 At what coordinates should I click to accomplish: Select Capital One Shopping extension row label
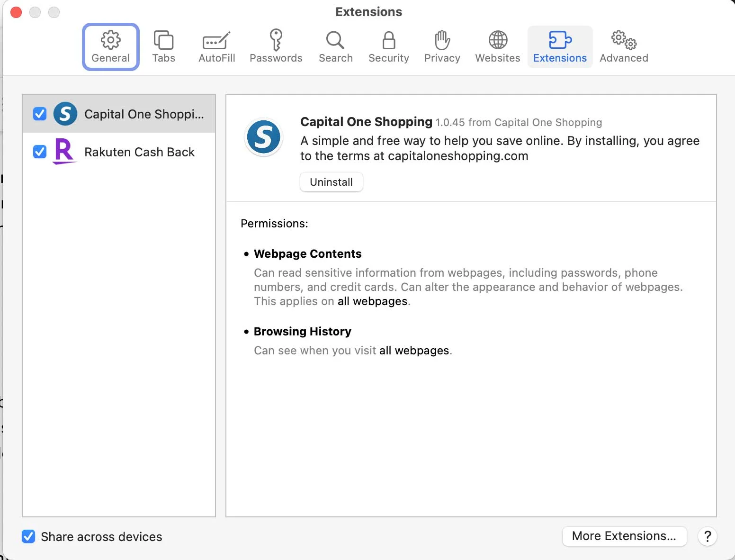(144, 114)
